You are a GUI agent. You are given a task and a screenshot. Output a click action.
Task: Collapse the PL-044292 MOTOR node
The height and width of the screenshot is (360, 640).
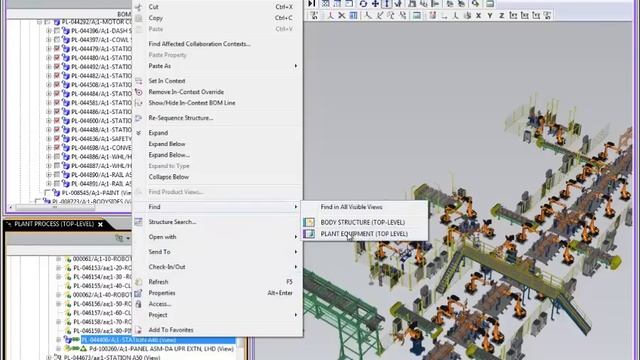point(40,22)
